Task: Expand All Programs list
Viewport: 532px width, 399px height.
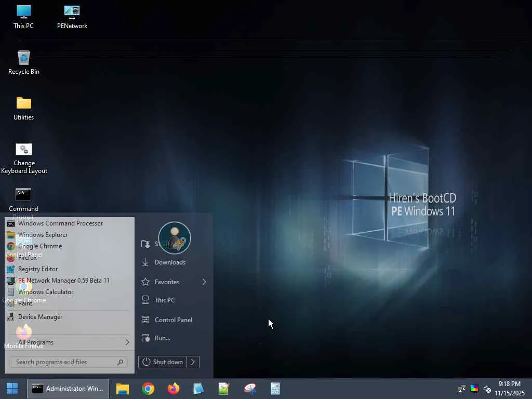Action: point(69,342)
